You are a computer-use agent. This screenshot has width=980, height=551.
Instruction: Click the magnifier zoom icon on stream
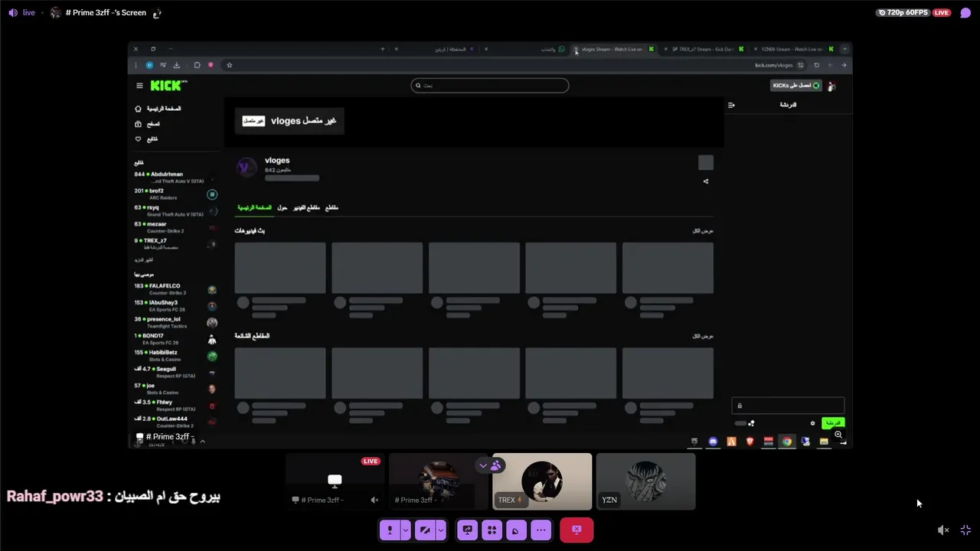point(838,435)
